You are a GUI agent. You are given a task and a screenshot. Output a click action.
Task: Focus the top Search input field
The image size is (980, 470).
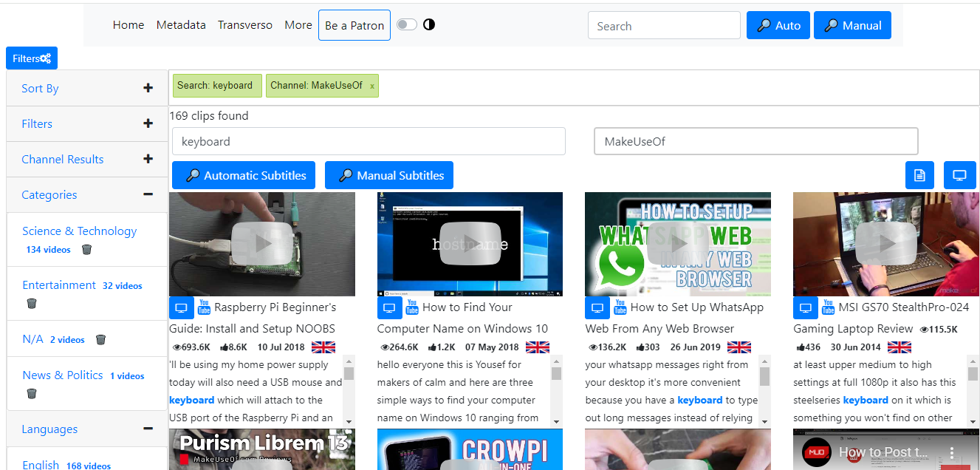click(x=664, y=25)
